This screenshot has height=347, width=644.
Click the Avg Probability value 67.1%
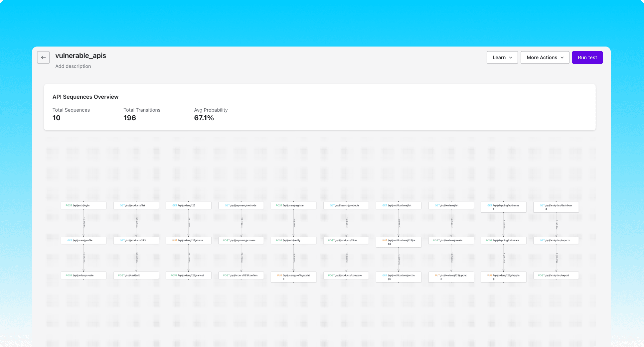point(204,118)
